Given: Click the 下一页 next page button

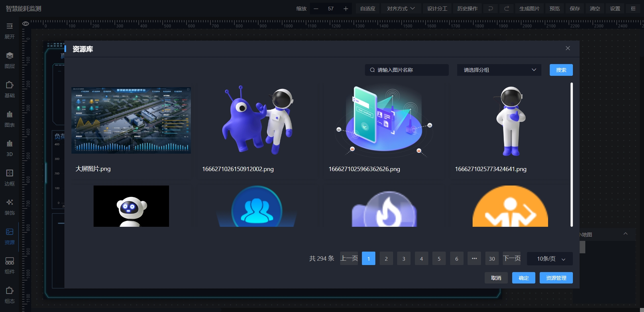Looking at the screenshot, I should (512, 258).
